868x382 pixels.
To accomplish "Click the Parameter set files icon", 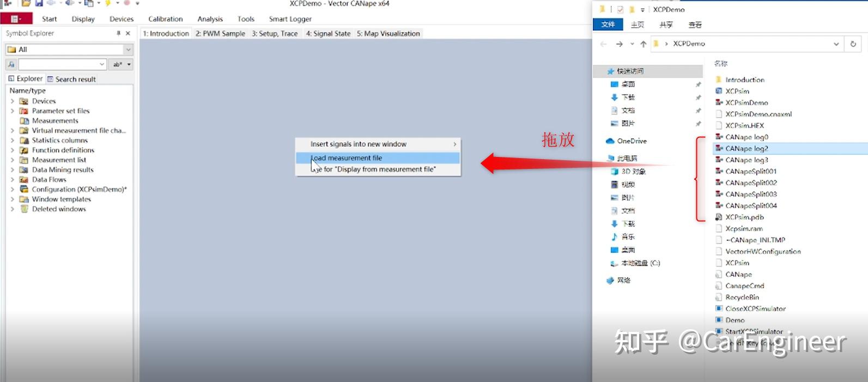I will pos(24,111).
